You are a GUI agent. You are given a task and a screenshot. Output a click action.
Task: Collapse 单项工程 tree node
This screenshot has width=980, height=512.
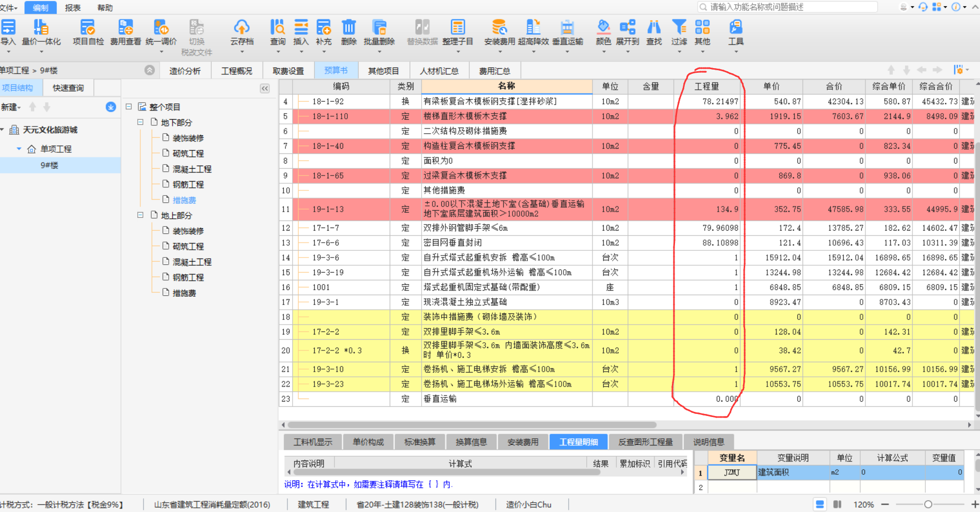[x=19, y=149]
